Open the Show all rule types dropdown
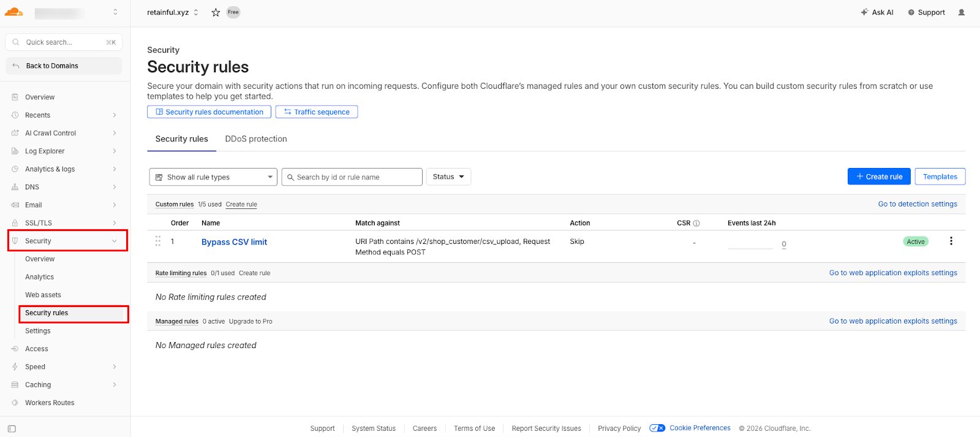This screenshot has width=980, height=437. point(213,177)
